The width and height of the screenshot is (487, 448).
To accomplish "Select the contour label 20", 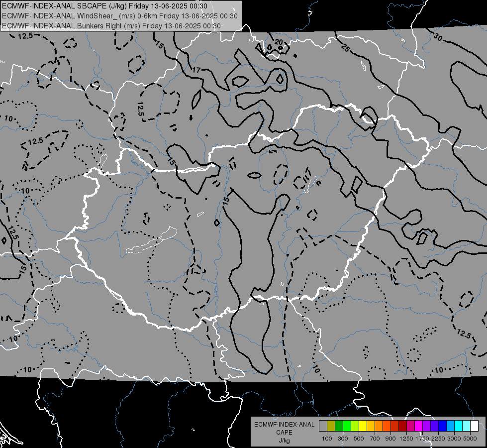I will [279, 42].
